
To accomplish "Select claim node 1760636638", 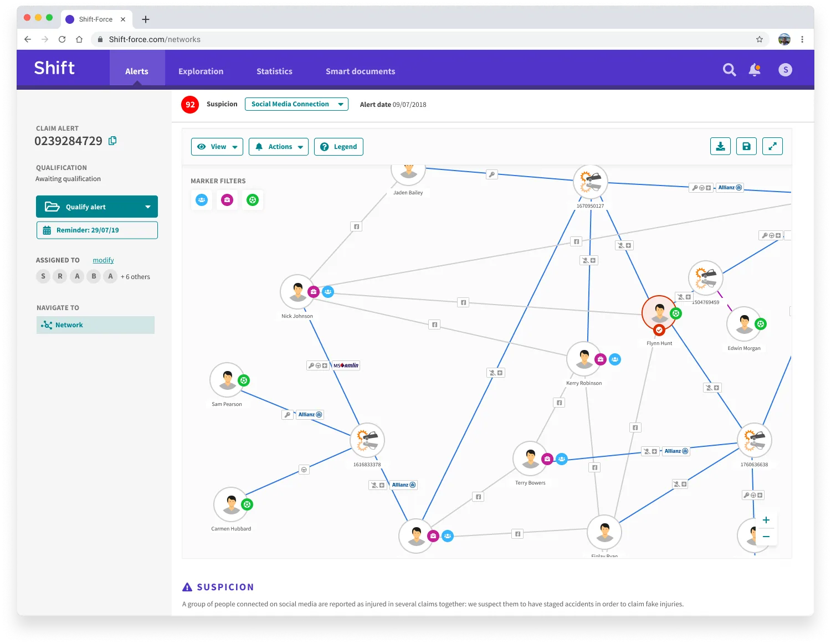I will [755, 441].
